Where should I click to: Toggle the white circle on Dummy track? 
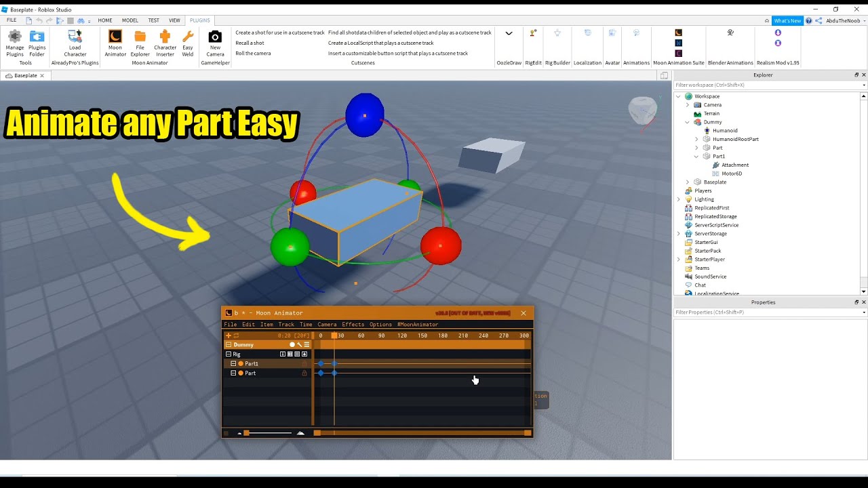pyautogui.click(x=292, y=345)
